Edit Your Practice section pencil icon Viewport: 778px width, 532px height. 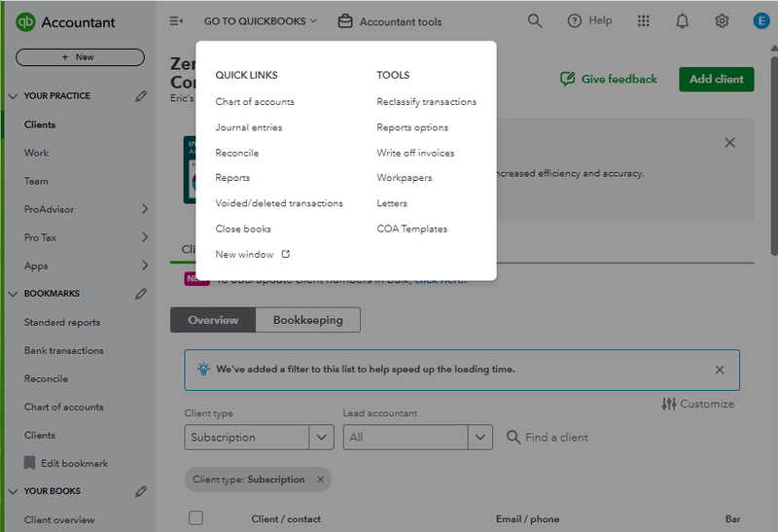[x=141, y=95]
